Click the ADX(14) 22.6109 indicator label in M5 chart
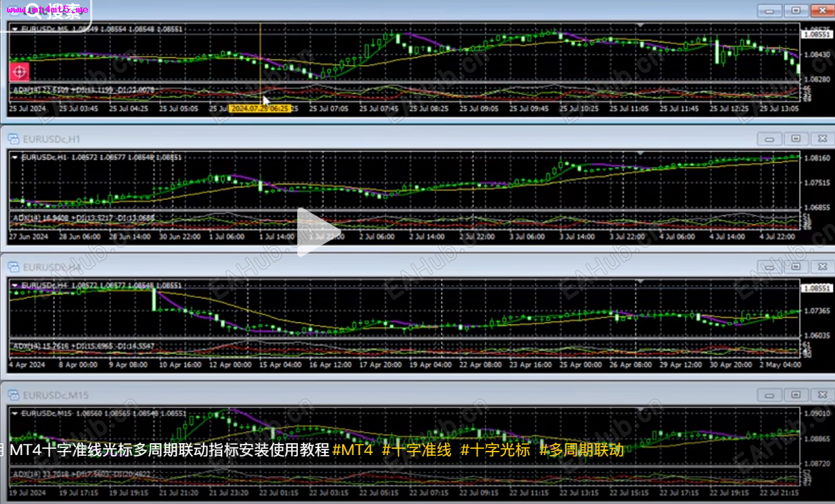This screenshot has width=835, height=504. tap(84, 90)
